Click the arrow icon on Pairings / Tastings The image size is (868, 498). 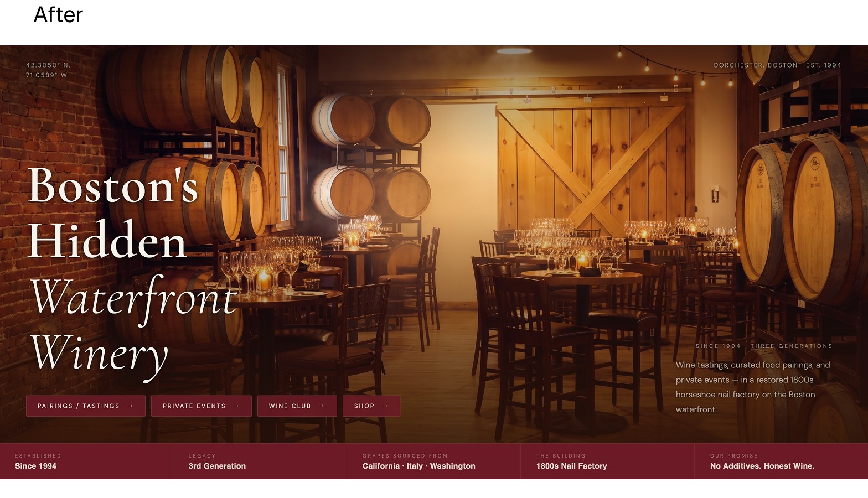click(x=130, y=406)
